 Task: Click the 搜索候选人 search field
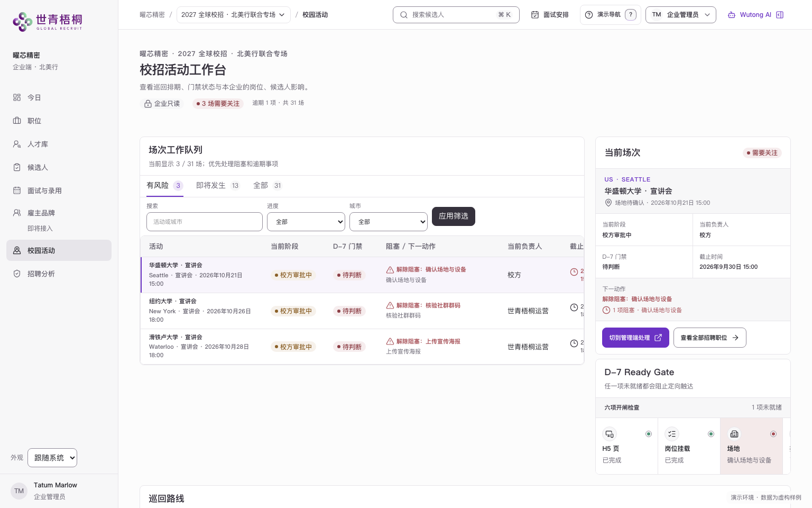click(456, 15)
